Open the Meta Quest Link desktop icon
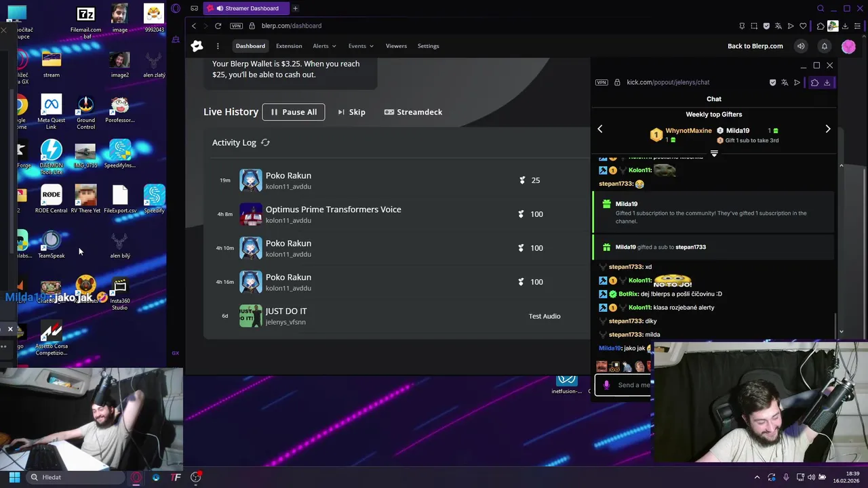 pyautogui.click(x=52, y=113)
